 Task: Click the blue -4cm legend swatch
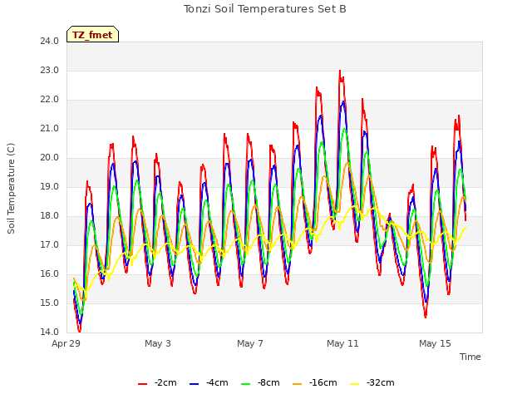(194, 384)
